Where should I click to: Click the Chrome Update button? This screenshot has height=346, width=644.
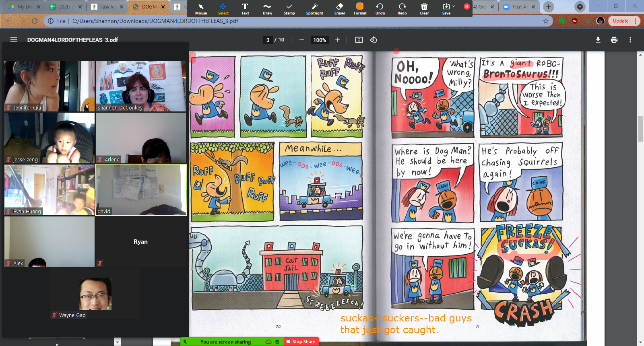(x=624, y=21)
